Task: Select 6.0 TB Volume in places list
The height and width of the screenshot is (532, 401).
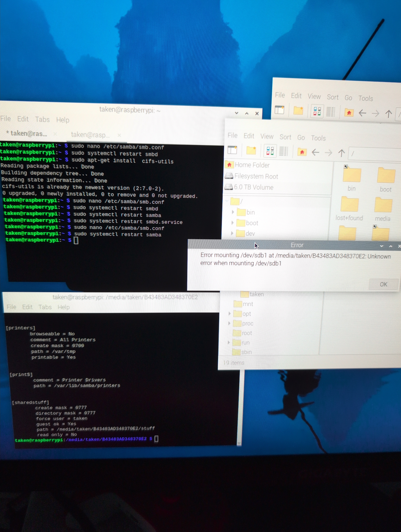Action: [x=253, y=187]
